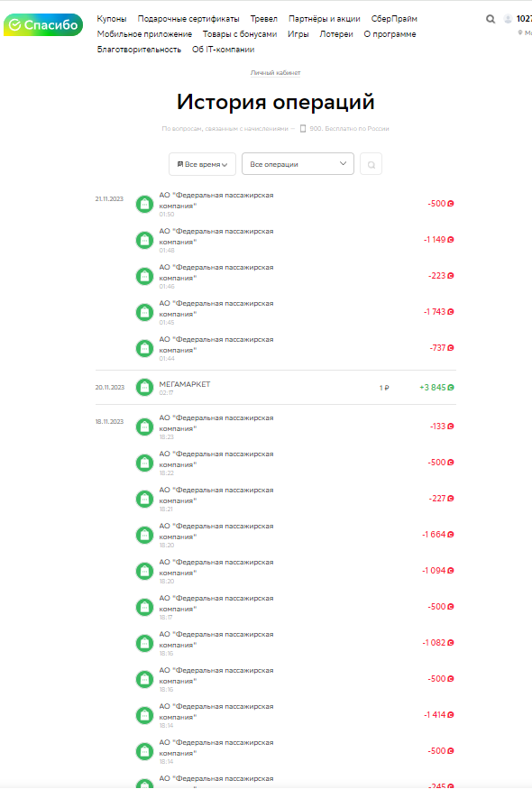
Task: Click the Личный кабинет breadcrumb link
Action: [x=275, y=72]
